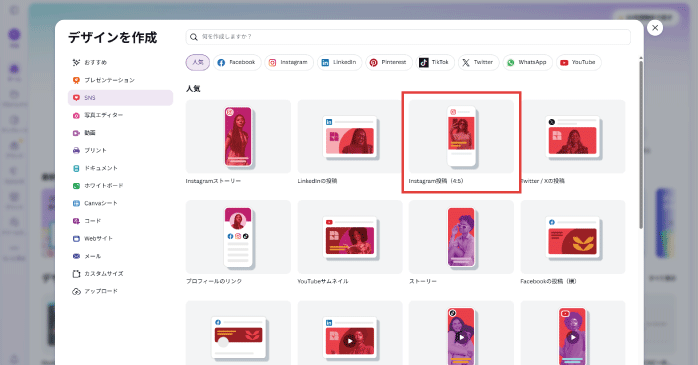Open the プロフィールのリンク template

238,243
